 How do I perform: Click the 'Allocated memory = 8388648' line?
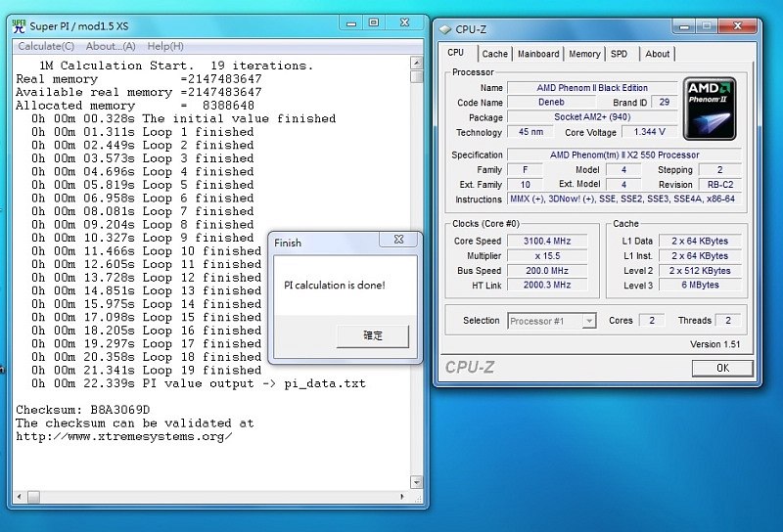point(135,106)
